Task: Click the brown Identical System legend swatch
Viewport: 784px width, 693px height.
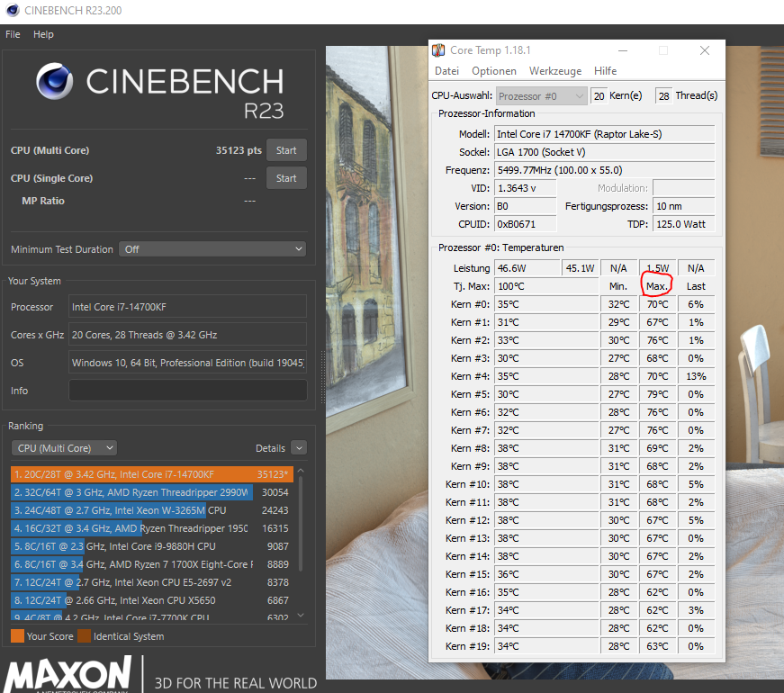Action: [84, 636]
